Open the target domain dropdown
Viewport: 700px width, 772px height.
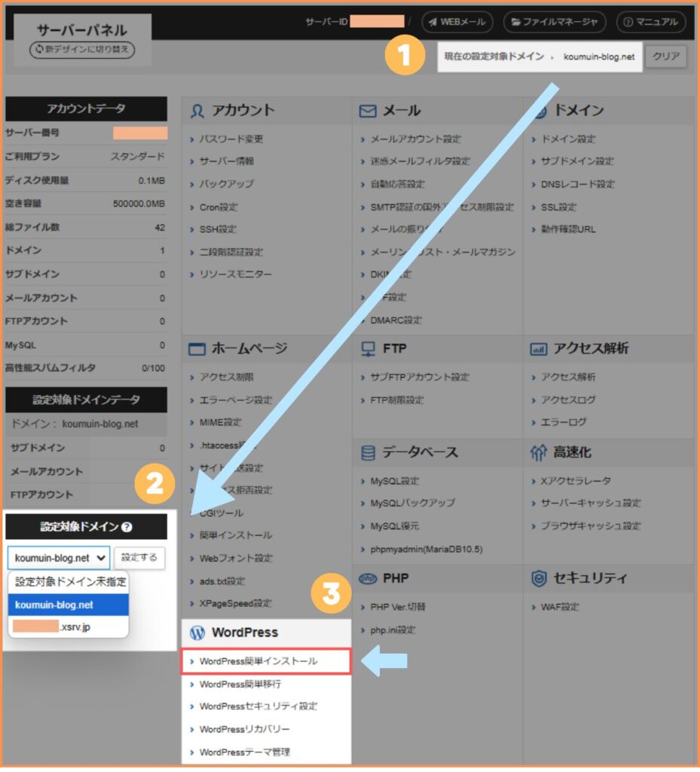59,558
